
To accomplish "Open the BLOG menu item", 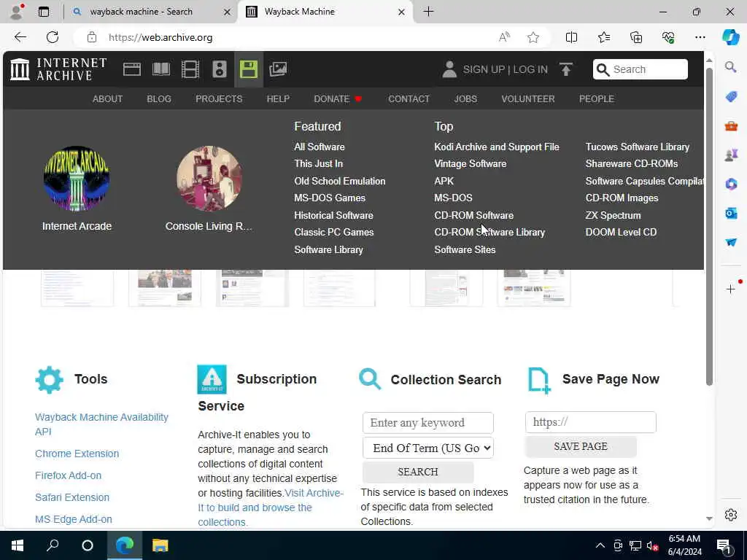I will (x=158, y=99).
